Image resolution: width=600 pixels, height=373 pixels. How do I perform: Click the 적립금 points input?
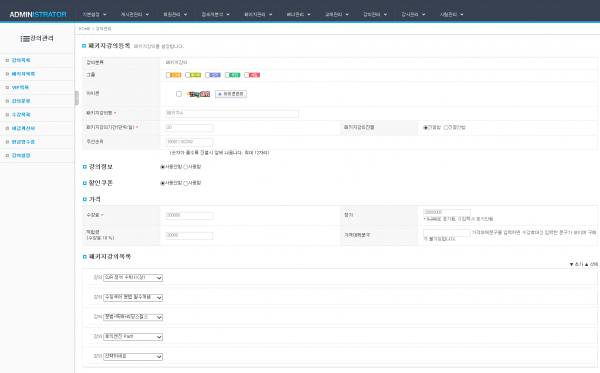coord(189,236)
